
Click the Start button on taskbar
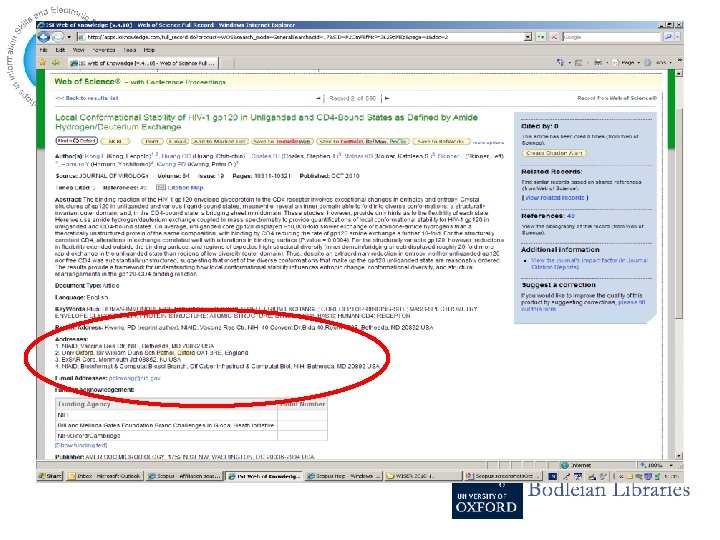click(50, 476)
